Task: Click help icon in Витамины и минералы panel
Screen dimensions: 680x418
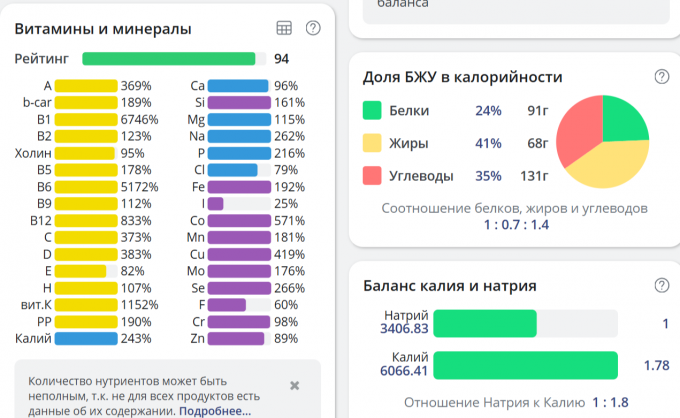Action: (x=313, y=28)
